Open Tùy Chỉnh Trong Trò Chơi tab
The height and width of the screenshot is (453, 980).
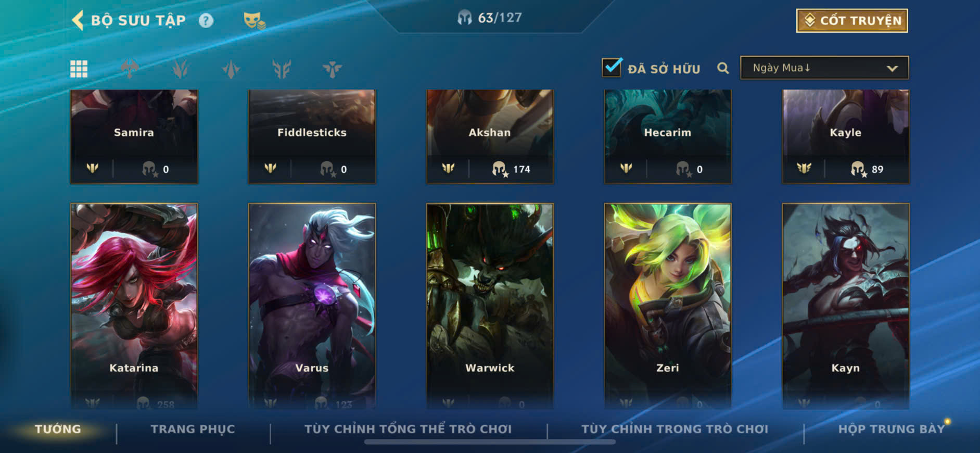coord(675,429)
